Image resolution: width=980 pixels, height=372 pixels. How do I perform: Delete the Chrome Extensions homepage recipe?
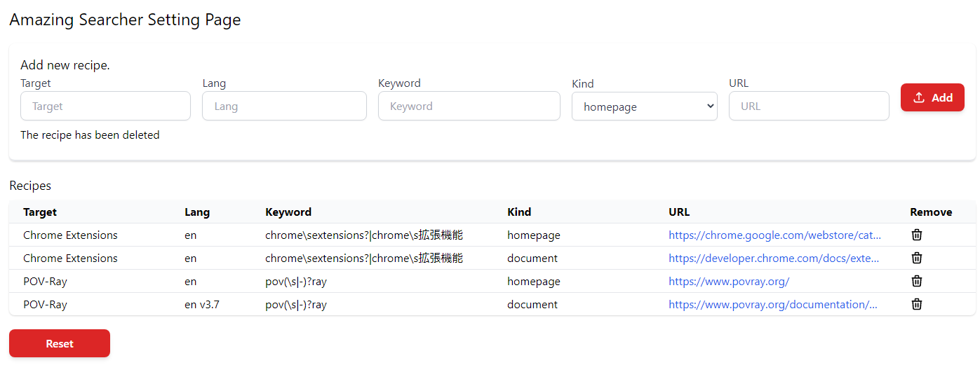coord(916,235)
